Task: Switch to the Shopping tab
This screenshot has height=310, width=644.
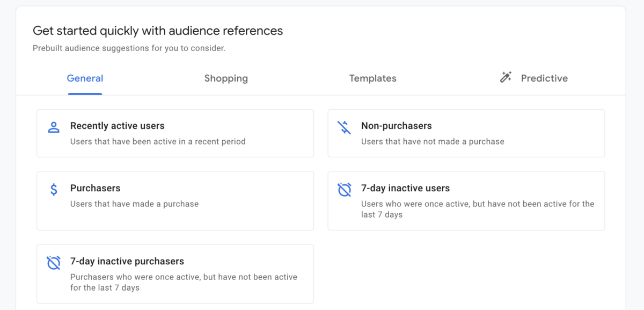Action: (226, 78)
